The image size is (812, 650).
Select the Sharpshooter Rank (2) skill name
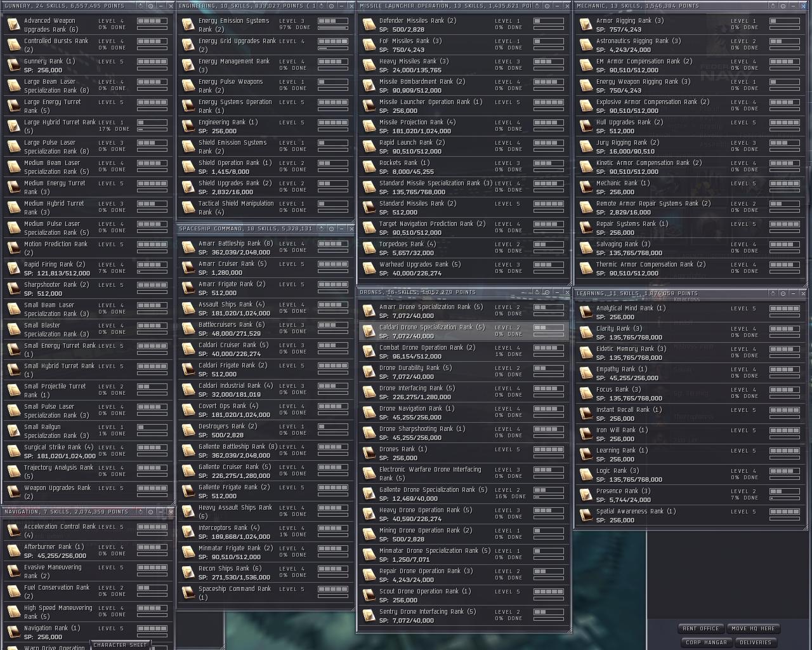(56, 285)
